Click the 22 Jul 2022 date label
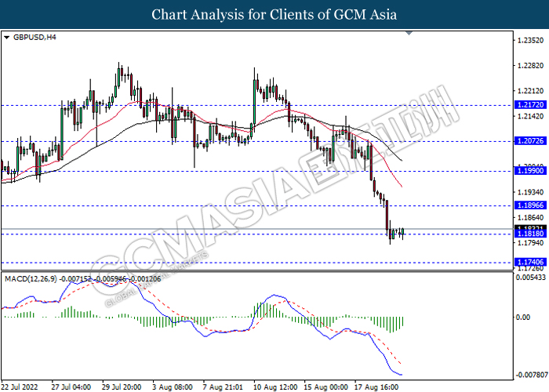Viewport: 549px width, 392px height. click(x=20, y=387)
